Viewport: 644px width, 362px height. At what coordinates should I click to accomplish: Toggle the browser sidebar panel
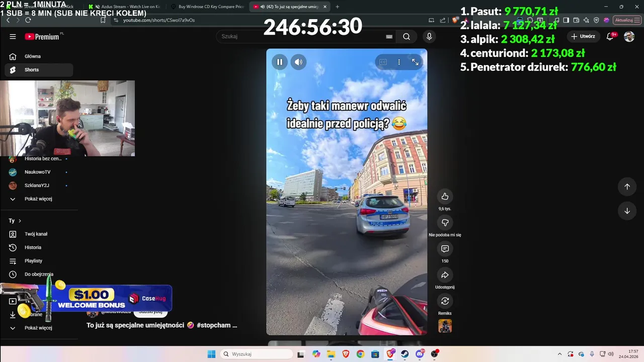coord(566,20)
